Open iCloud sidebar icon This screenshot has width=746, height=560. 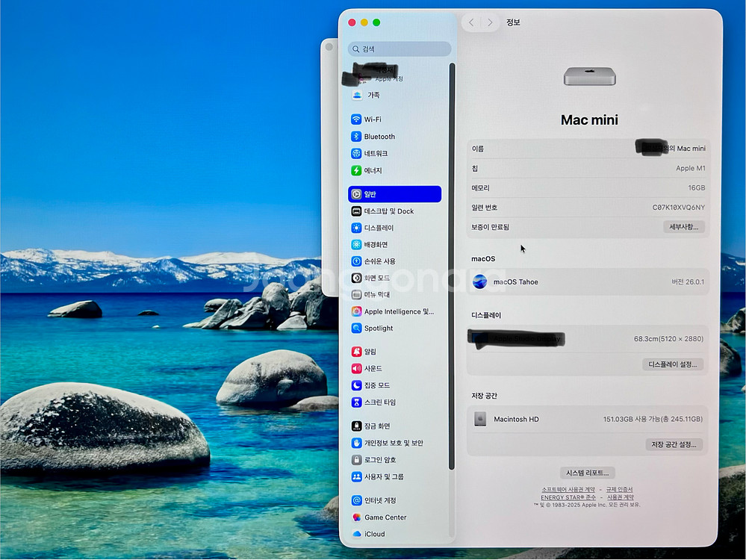[x=356, y=535]
